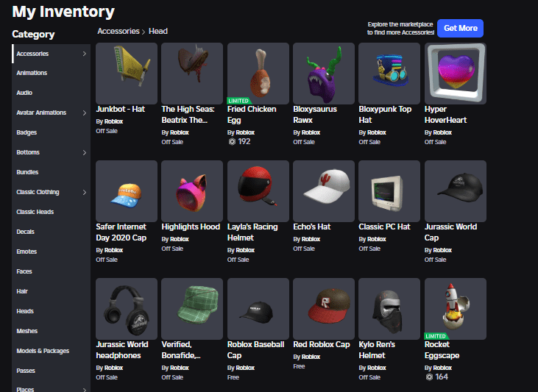This screenshot has height=392, width=538.
Task: Expand the Avatar Animations chevron
Action: click(x=85, y=113)
